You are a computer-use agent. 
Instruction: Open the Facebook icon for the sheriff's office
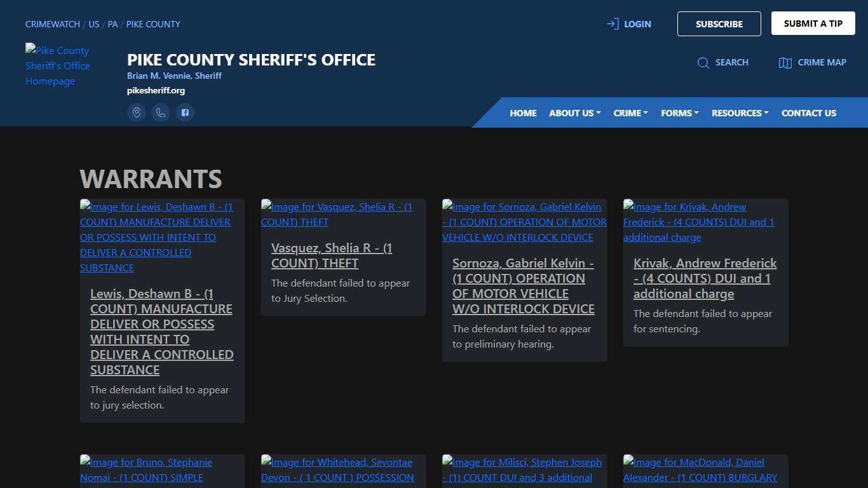185,112
